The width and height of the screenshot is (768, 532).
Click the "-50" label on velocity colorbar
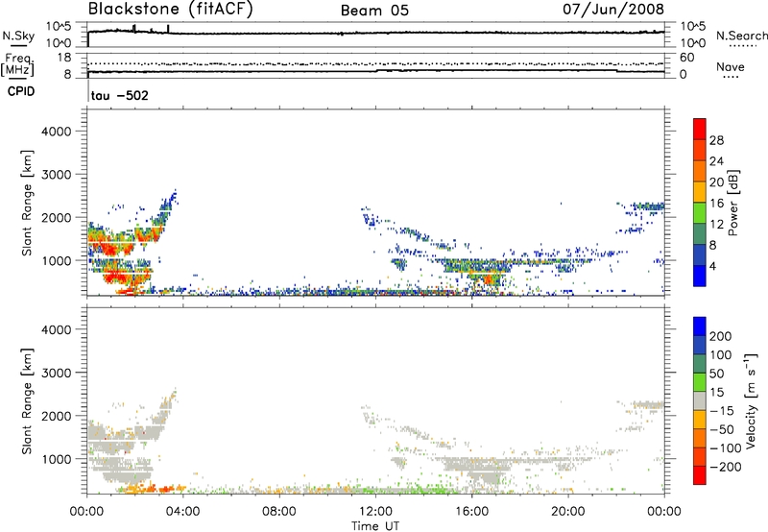[x=721, y=429]
